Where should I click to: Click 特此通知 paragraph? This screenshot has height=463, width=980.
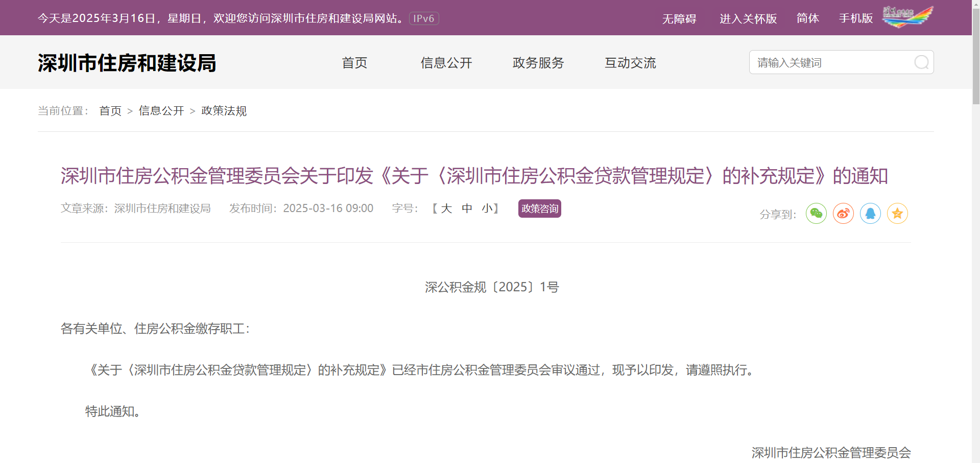click(x=113, y=411)
